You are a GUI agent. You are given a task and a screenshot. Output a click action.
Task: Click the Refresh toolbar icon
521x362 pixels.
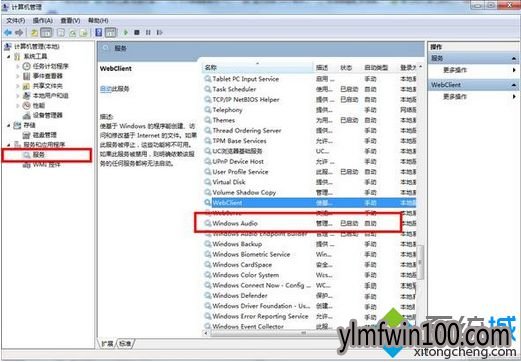pos(72,33)
